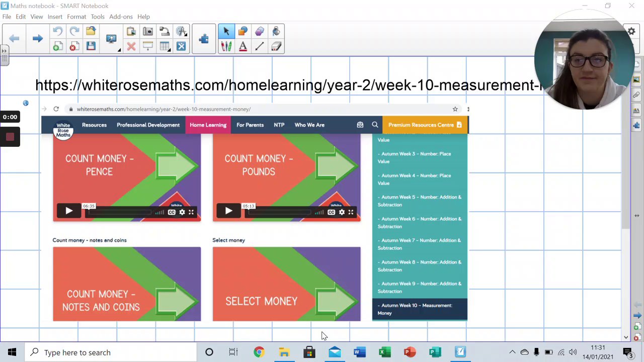Choose the Pens tool

[226, 47]
